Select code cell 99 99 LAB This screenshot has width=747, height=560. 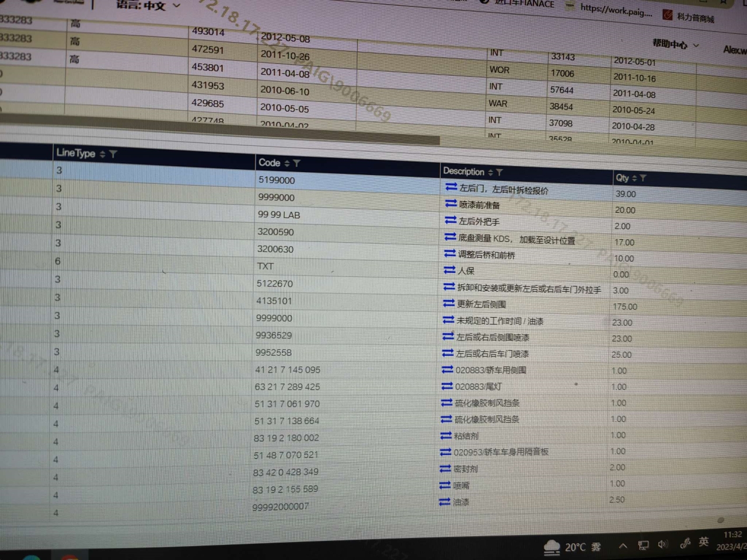click(279, 215)
